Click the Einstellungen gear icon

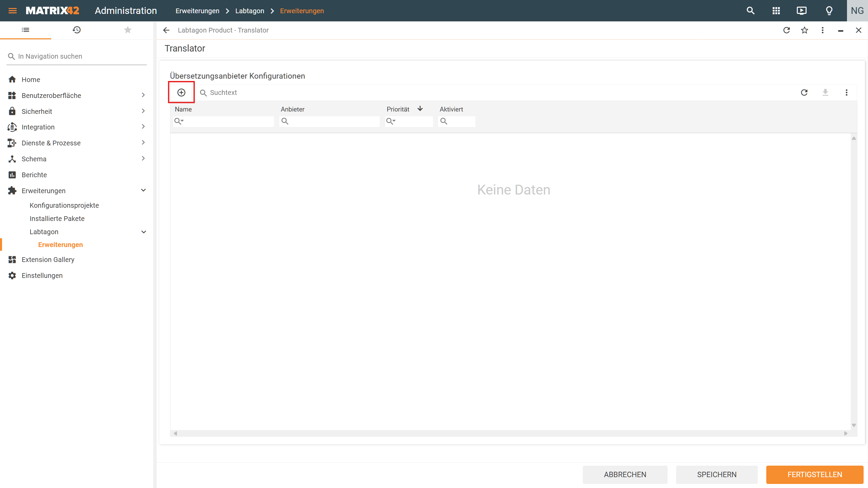pos(12,276)
